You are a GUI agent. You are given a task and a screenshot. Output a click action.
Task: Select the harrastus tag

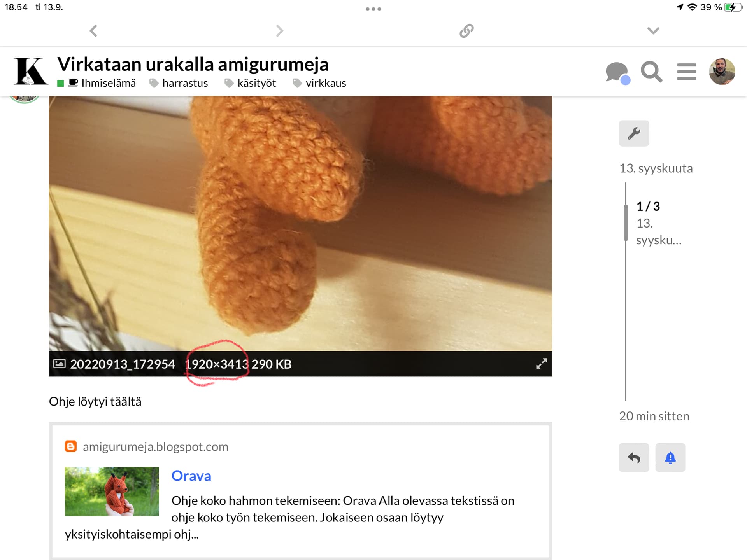[185, 83]
